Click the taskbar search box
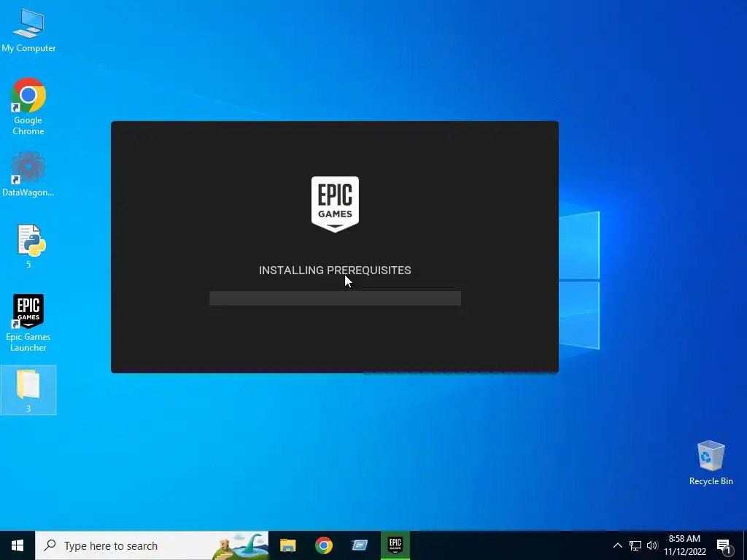Viewport: 747px width, 560px height. [152, 545]
